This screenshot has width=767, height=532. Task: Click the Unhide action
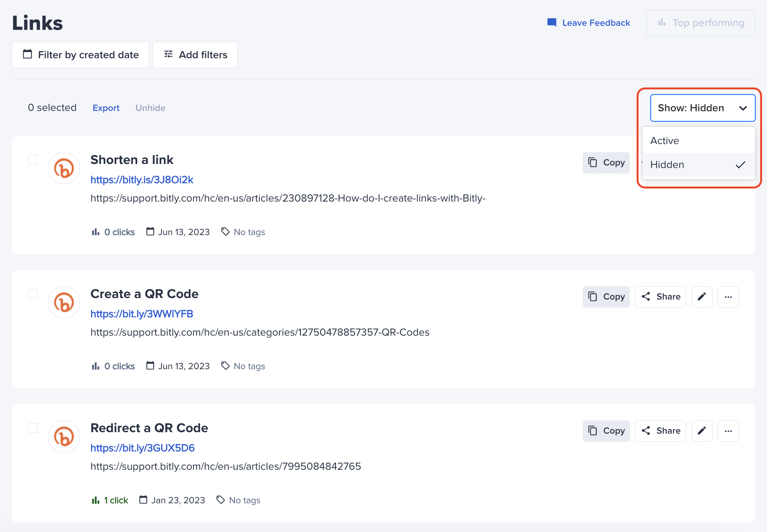(x=150, y=108)
